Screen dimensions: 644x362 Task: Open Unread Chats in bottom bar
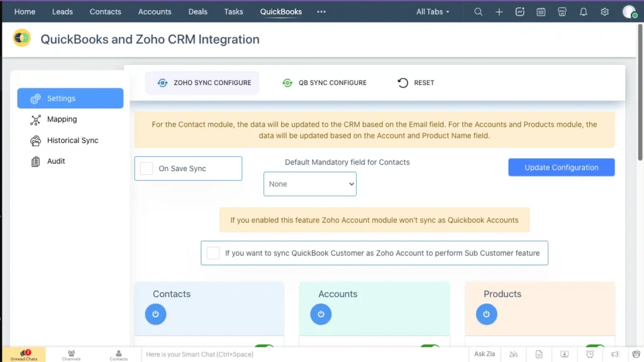24,354
